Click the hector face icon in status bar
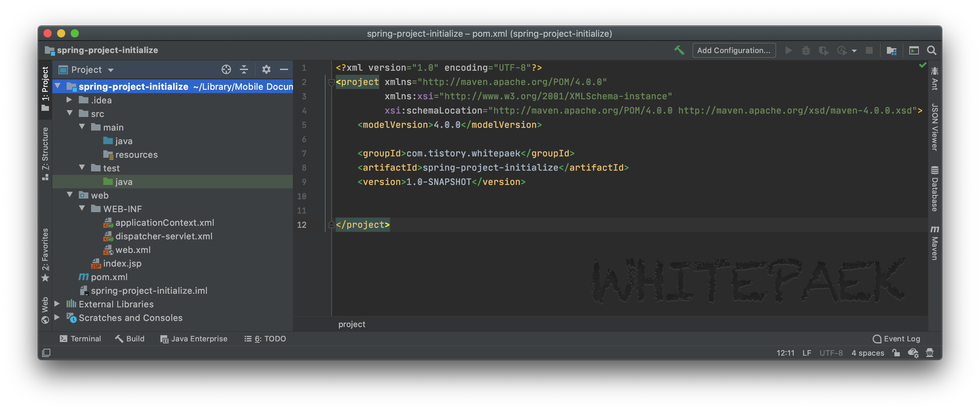Screen dimensions: 980x410 click(929, 353)
